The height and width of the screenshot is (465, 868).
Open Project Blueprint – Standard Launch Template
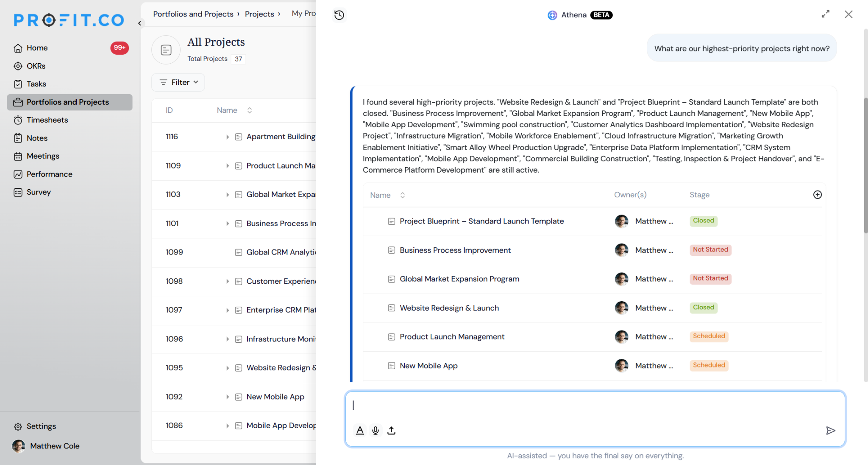click(481, 221)
